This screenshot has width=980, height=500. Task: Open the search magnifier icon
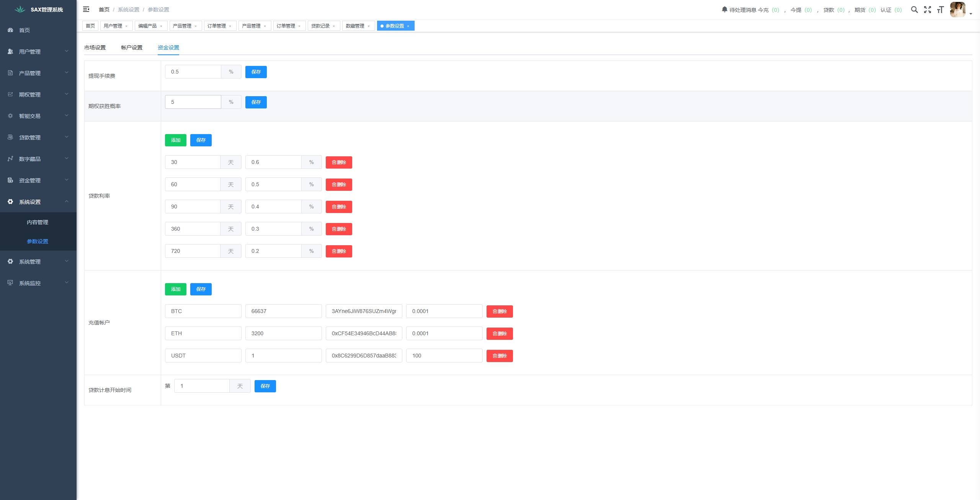pos(914,10)
